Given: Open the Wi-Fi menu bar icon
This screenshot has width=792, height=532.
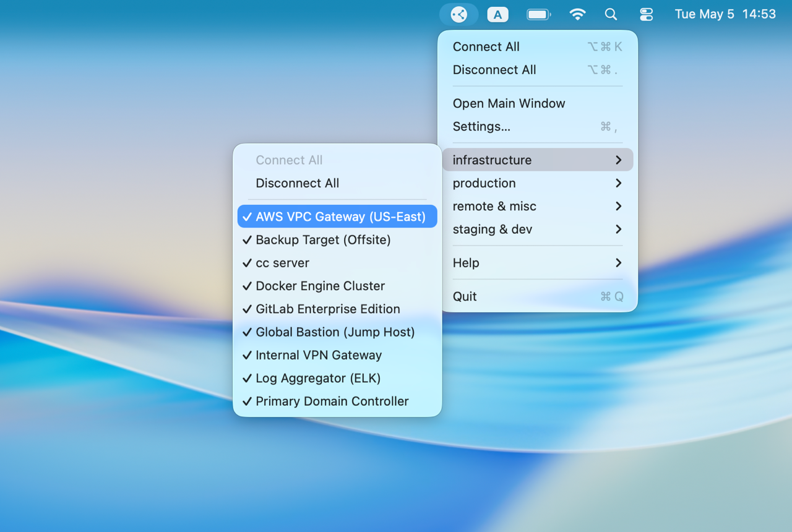Looking at the screenshot, I should point(577,14).
